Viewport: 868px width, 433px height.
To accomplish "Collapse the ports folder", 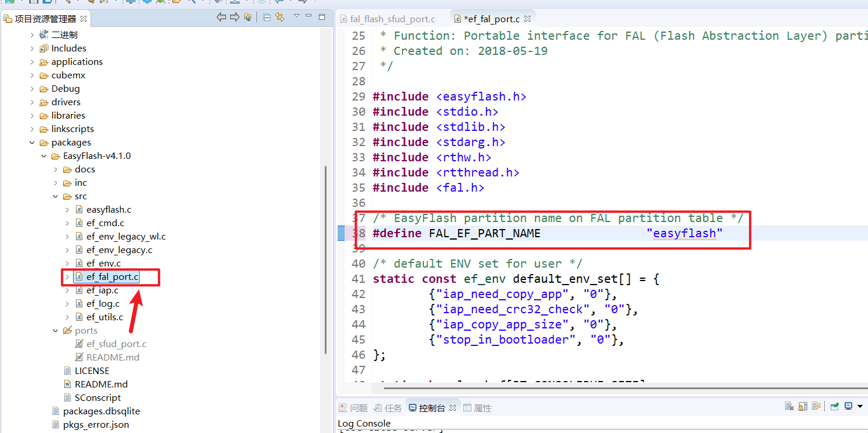I will click(55, 331).
